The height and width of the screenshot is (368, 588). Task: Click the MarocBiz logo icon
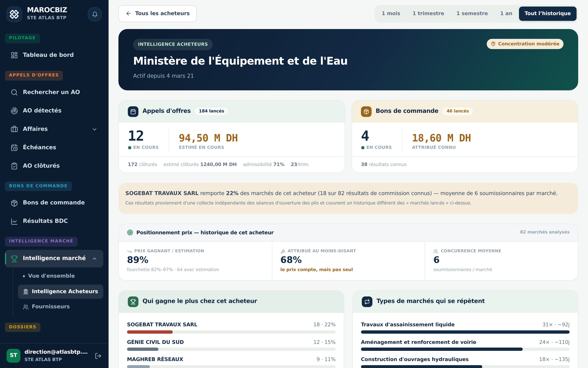pyautogui.click(x=14, y=14)
